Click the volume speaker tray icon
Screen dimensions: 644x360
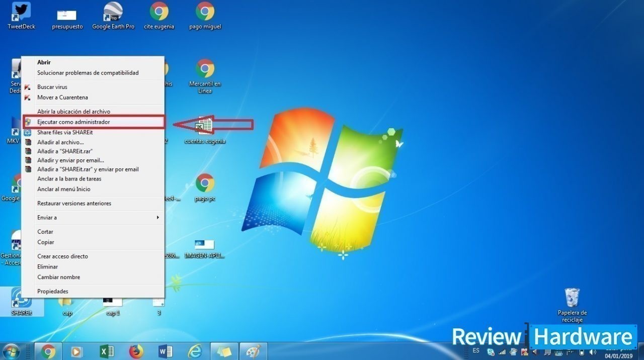pos(593,352)
